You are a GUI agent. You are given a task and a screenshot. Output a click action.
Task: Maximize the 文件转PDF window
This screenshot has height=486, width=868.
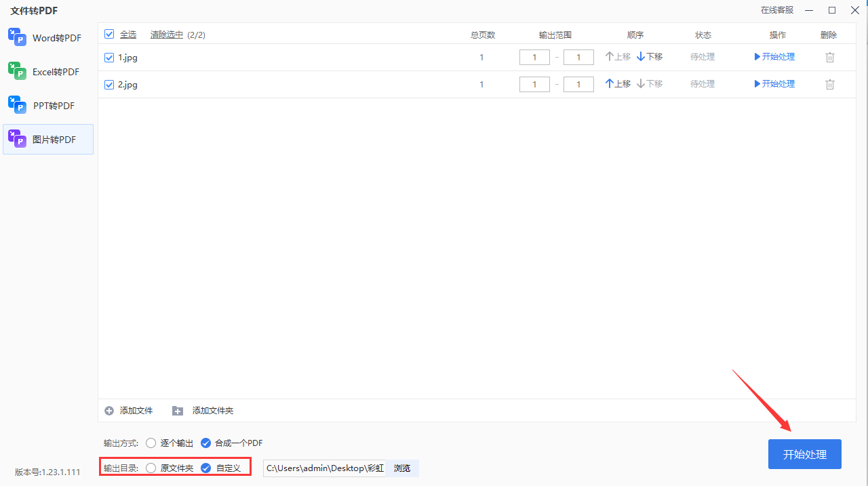[832, 10]
